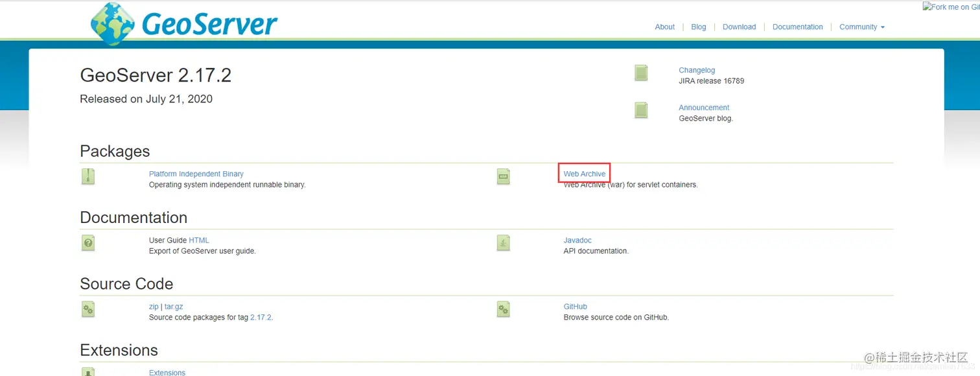The width and height of the screenshot is (980, 376).
Task: Click the 'Released on July 21, 2020' text
Action: pyautogui.click(x=146, y=99)
